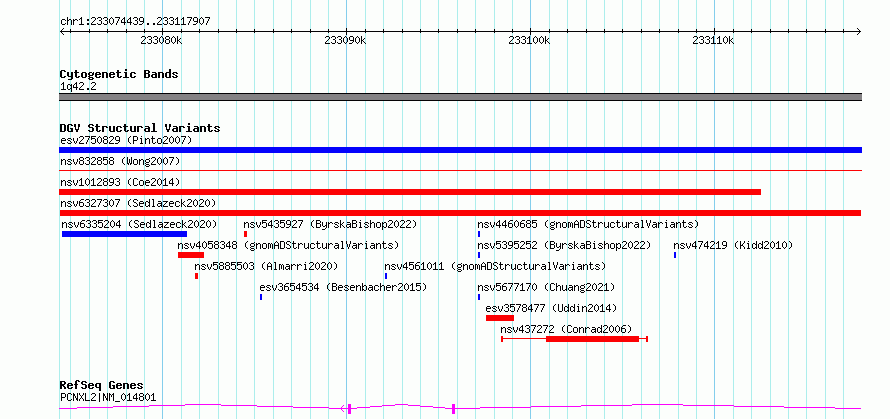Click the nsv4561011 gnomAD blue marker
This screenshot has height=419, width=890.
point(386,276)
